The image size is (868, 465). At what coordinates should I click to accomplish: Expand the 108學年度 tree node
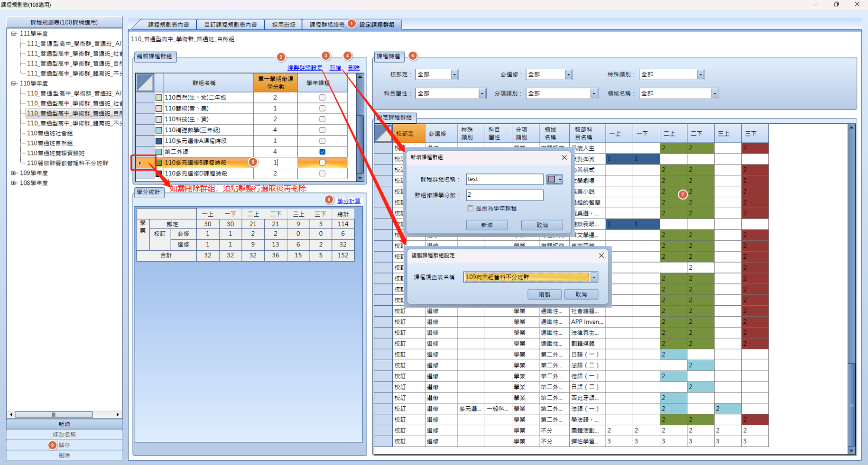(x=14, y=183)
